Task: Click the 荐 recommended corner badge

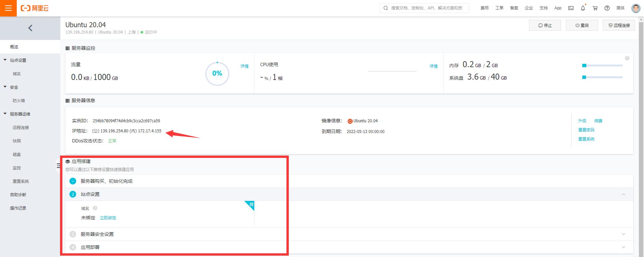Action: coord(251,204)
